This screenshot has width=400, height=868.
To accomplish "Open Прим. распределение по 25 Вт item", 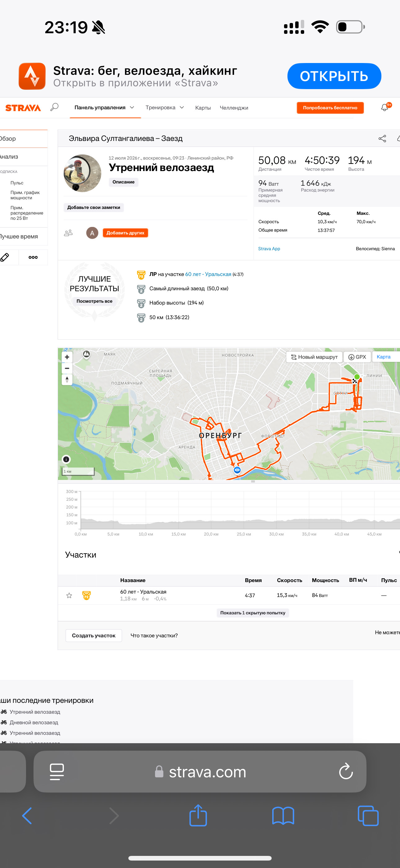I will 27,213.
